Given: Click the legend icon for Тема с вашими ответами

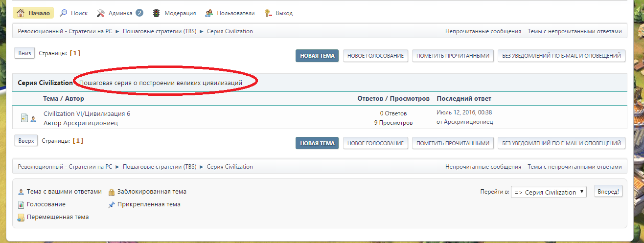Looking at the screenshot, I should click(x=21, y=192).
